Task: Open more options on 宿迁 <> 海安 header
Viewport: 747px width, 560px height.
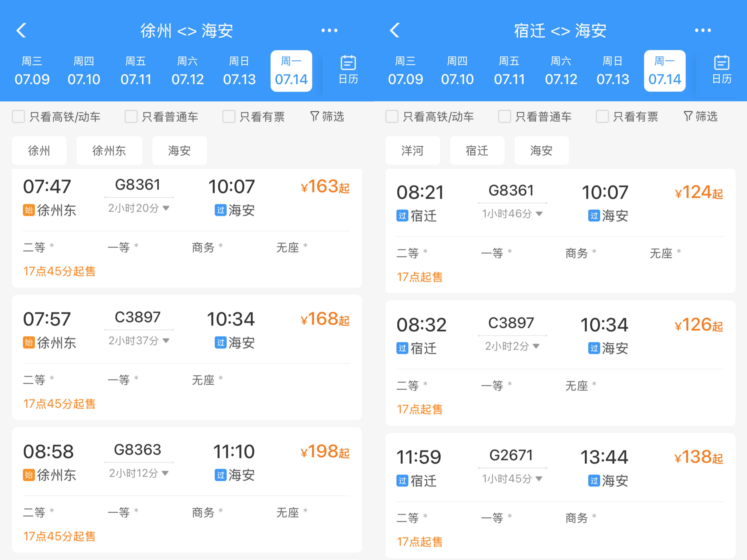Action: tap(703, 30)
